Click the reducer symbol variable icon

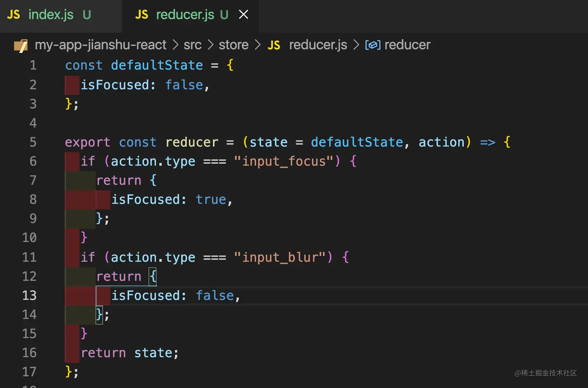pos(373,45)
